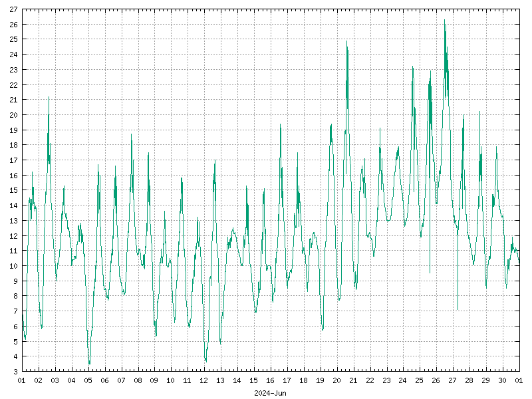The image size is (532, 399).
Task: Click the y-axis label 17
Action: (13, 160)
